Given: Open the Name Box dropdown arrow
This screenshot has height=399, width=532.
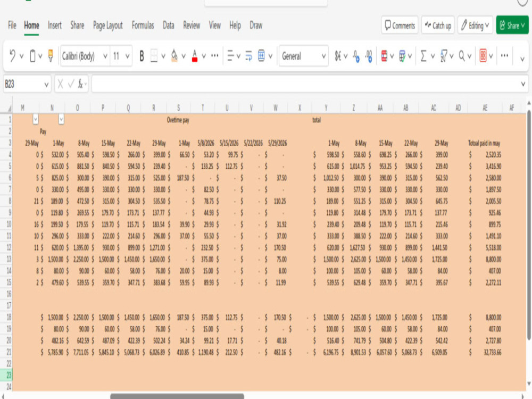Looking at the screenshot, I should pyautogui.click(x=46, y=84).
